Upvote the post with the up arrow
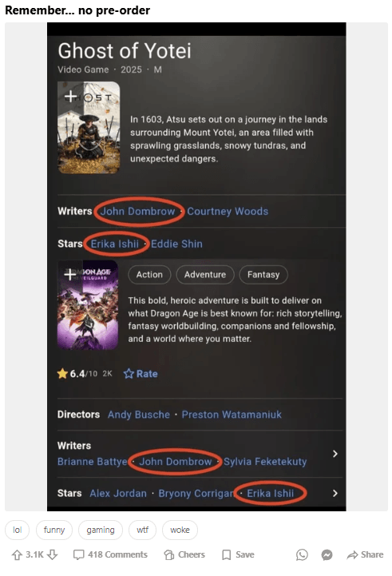Image resolution: width=392 pixels, height=576 pixels. point(17,554)
